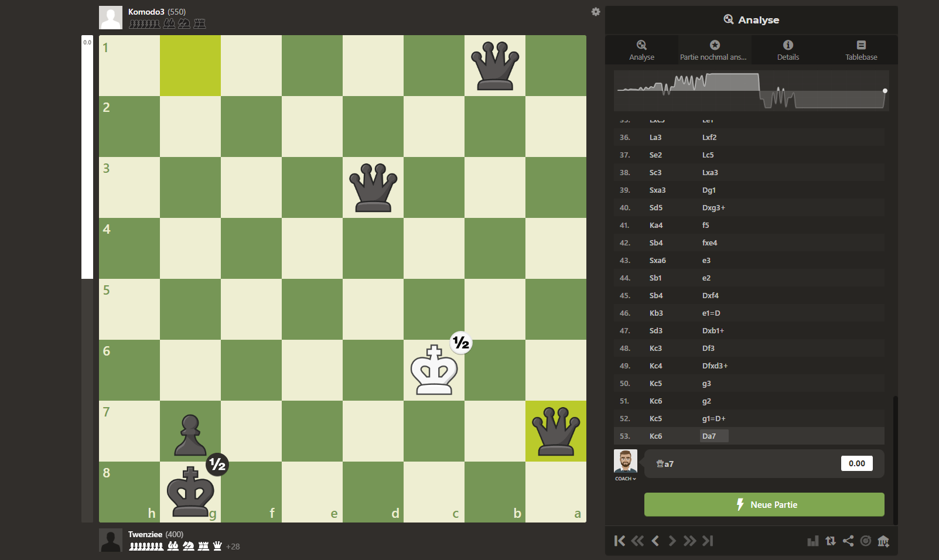
Task: Skip back several moves with double arrow
Action: click(x=637, y=541)
